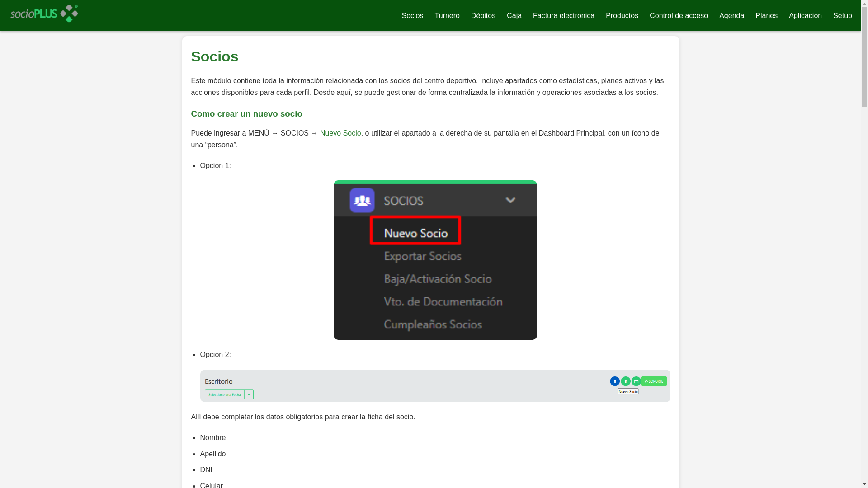868x488 pixels.
Task: Click the 'Nombre' list item
Action: 212,438
